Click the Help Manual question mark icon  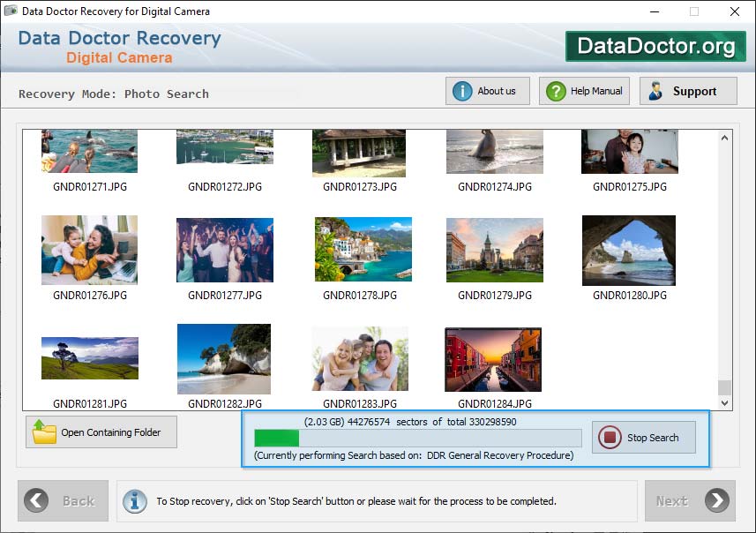[x=556, y=91]
